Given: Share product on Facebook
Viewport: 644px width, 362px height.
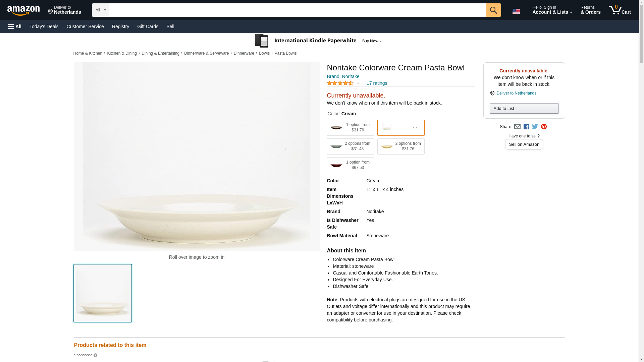Looking at the screenshot, I should (x=526, y=127).
